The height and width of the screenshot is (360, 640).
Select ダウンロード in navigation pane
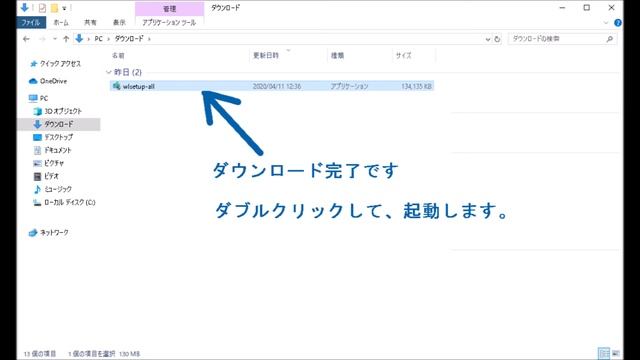(x=59, y=124)
